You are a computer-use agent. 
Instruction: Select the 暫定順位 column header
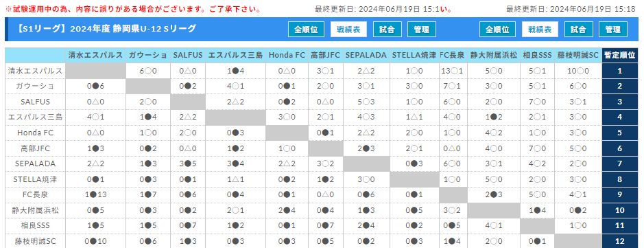coord(620,55)
